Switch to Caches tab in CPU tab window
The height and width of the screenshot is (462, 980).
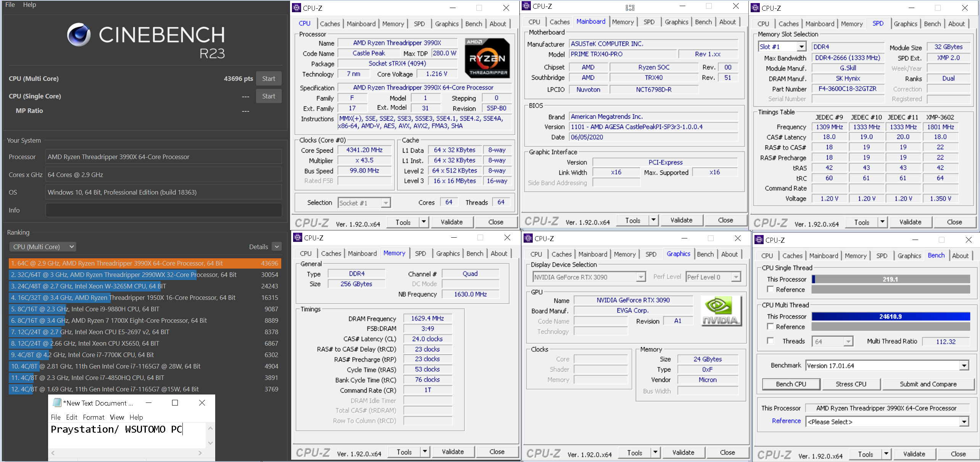click(x=330, y=24)
